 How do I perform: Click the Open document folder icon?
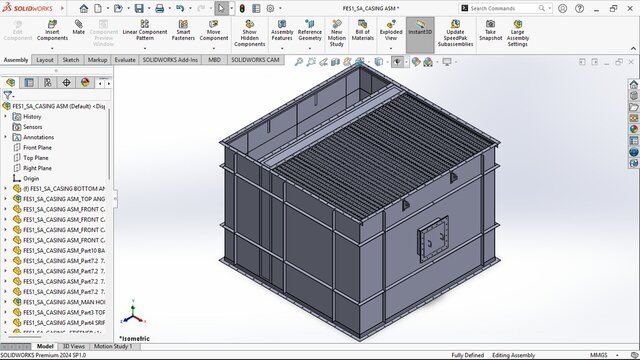118,8
